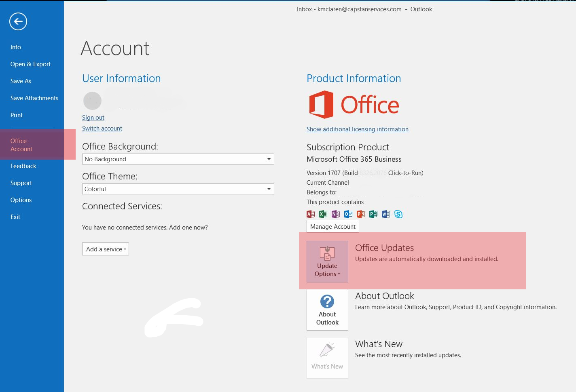
Task: Click the PowerPoint app icon
Action: [361, 214]
